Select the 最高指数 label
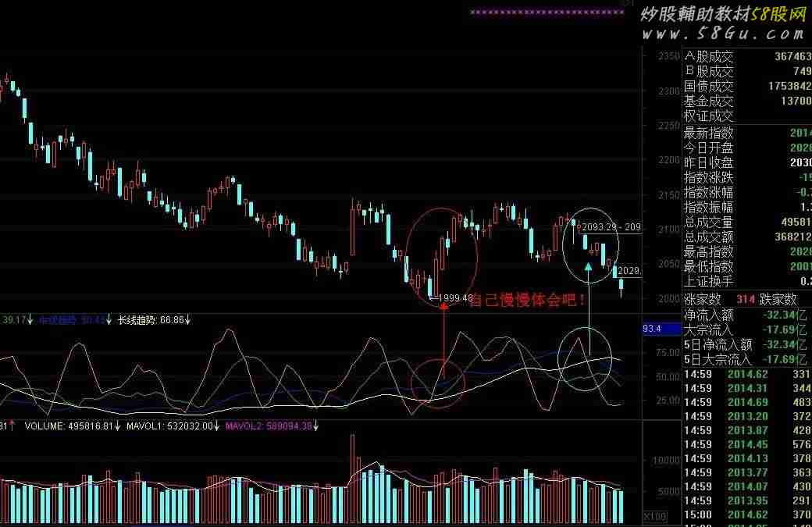Image resolution: width=812 pixels, height=527 pixels. tap(709, 252)
